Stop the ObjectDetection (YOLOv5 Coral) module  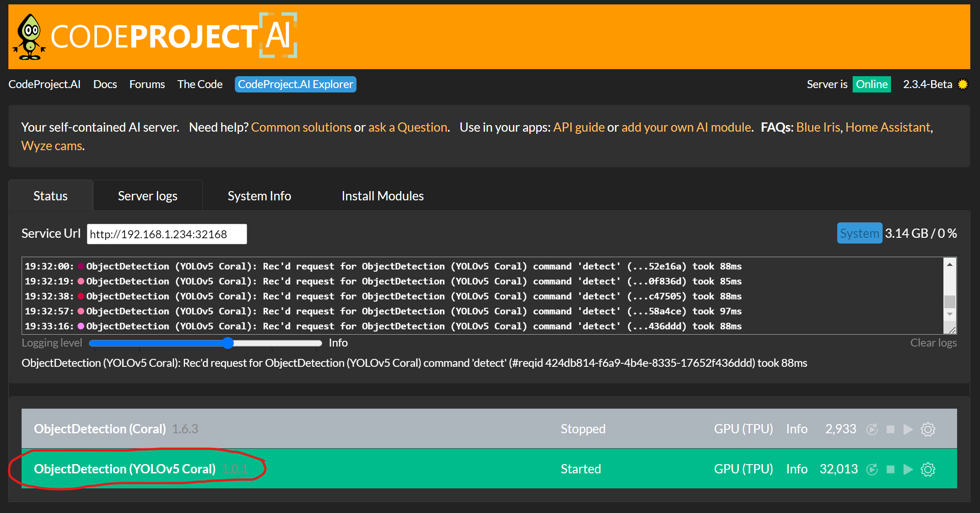[891, 469]
